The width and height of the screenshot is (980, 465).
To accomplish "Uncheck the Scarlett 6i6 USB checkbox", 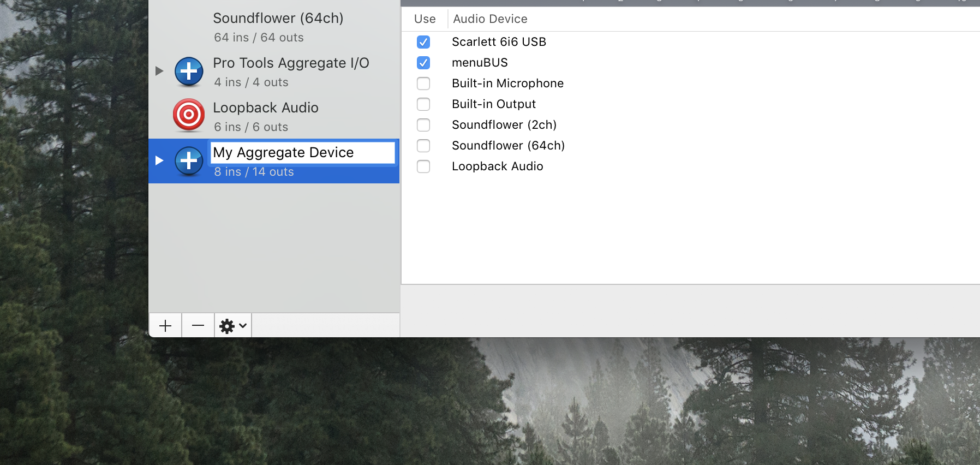I will click(423, 42).
